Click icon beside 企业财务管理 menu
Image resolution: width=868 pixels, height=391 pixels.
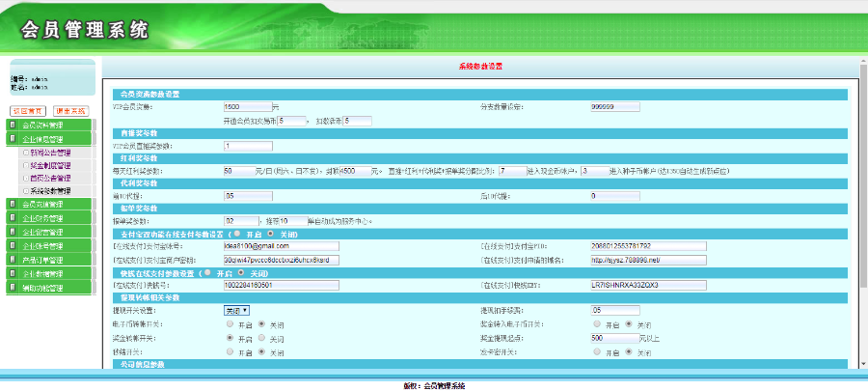pos(13,218)
